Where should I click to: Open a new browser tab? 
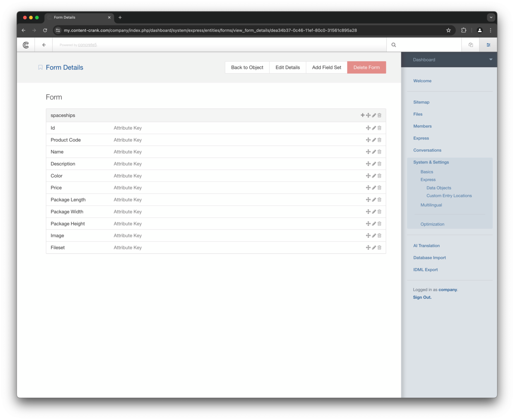120,18
